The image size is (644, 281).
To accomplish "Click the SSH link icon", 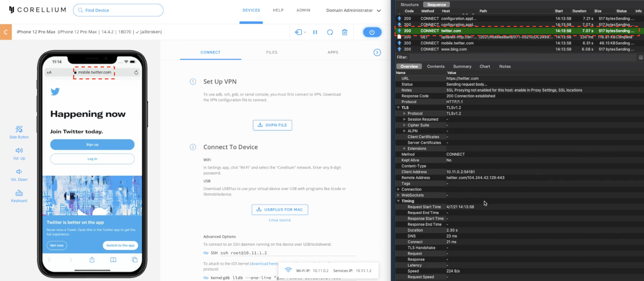I will click(206, 253).
